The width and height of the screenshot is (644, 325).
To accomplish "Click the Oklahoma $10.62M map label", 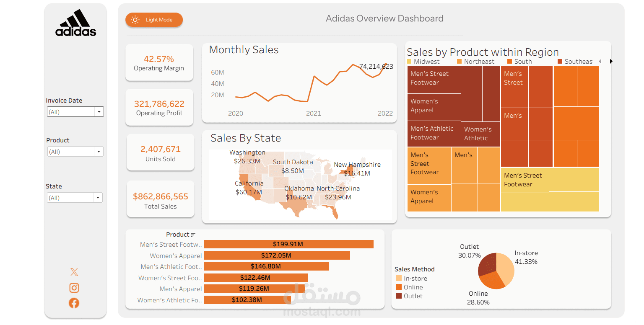I will click(299, 193).
